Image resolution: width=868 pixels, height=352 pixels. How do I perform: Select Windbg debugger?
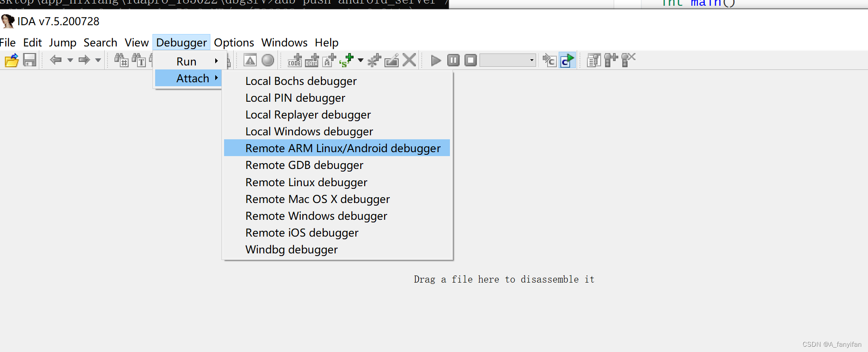coord(337,249)
